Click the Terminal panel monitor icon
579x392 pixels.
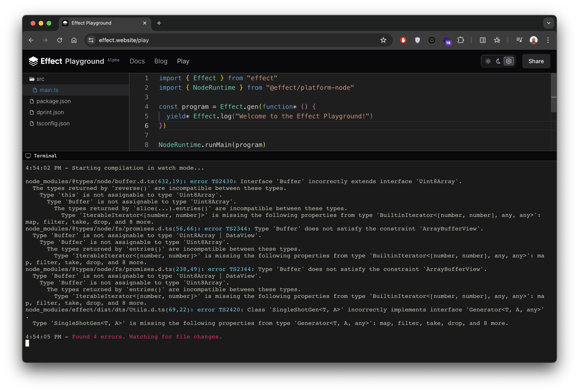tap(28, 156)
